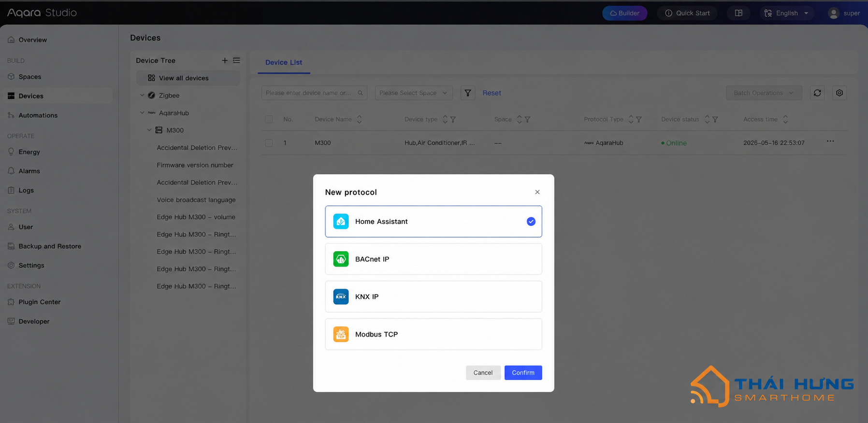Viewport: 868px width, 423px height.
Task: Open Backup and Restore
Action: (x=58, y=246)
